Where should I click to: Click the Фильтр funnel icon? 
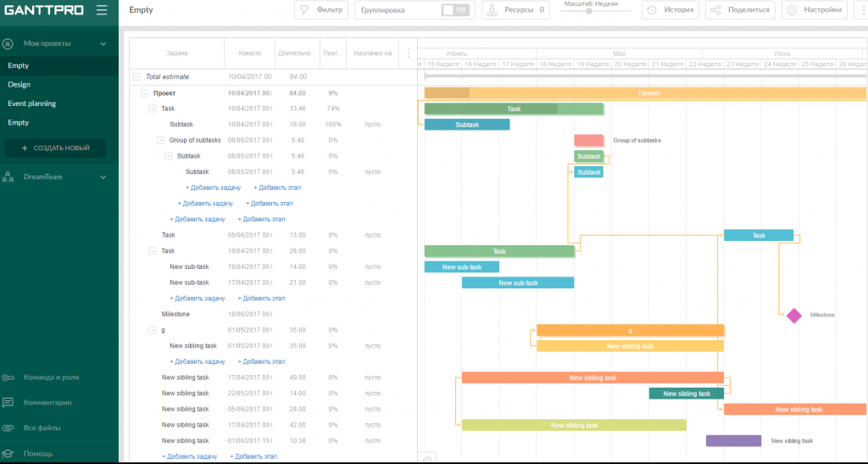pyautogui.click(x=305, y=10)
